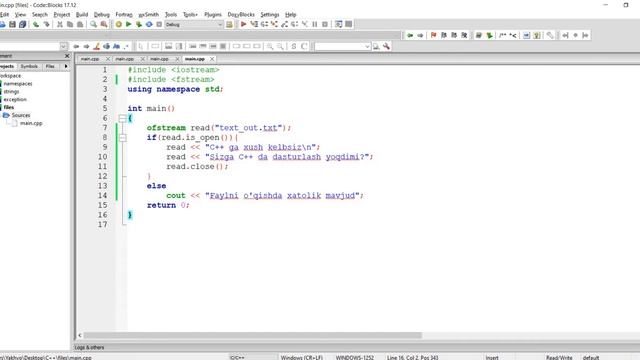The height and width of the screenshot is (360, 640).
Task: Click line number 17 in the gutter
Action: point(102,224)
